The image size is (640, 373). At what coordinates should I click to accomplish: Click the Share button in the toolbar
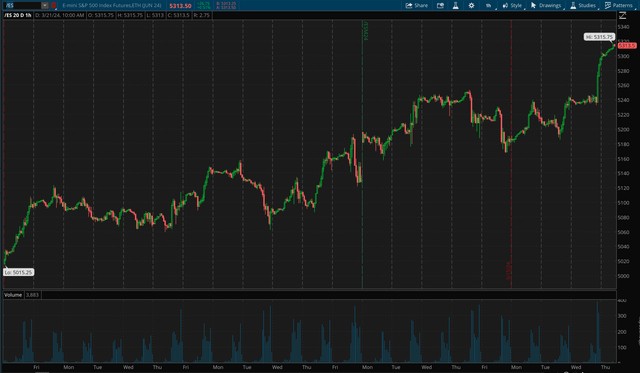pyautogui.click(x=416, y=5)
